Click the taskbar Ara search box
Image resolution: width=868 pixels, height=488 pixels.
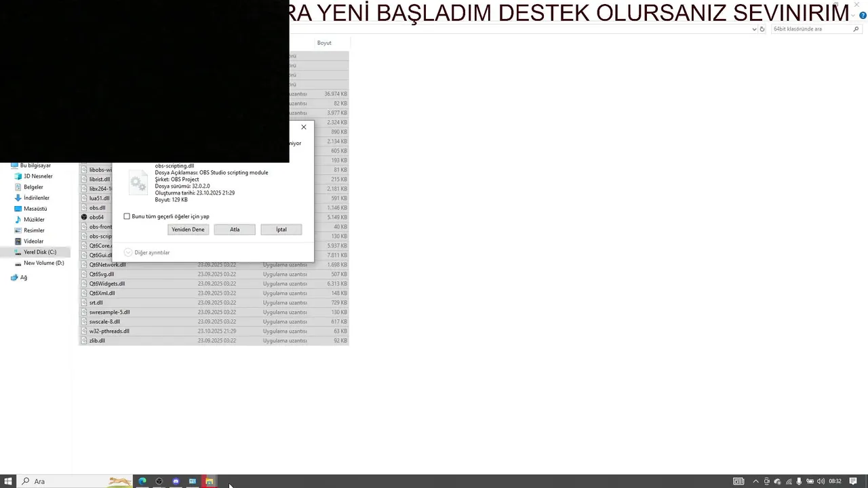(75, 481)
